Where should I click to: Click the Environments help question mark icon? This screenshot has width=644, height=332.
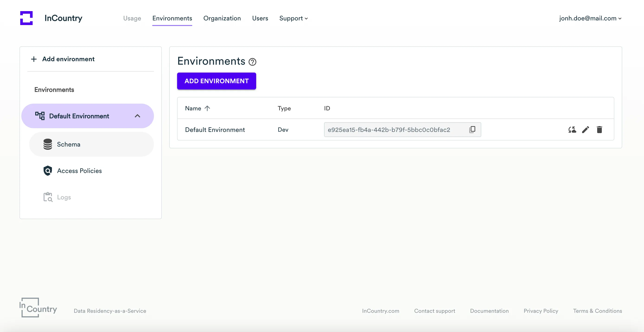[x=252, y=62]
